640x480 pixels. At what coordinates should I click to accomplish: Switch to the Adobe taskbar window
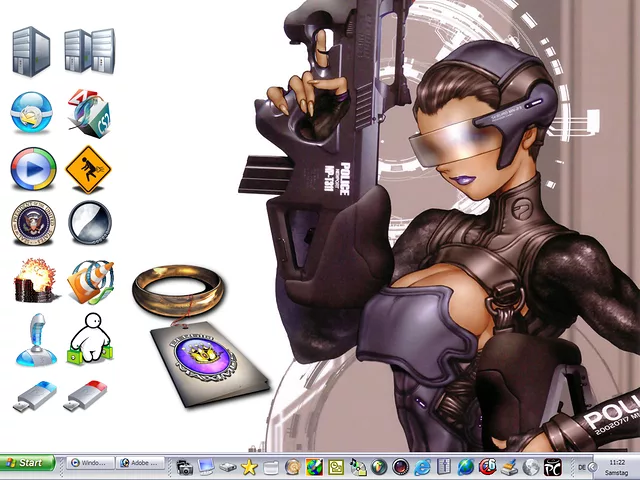(x=140, y=464)
